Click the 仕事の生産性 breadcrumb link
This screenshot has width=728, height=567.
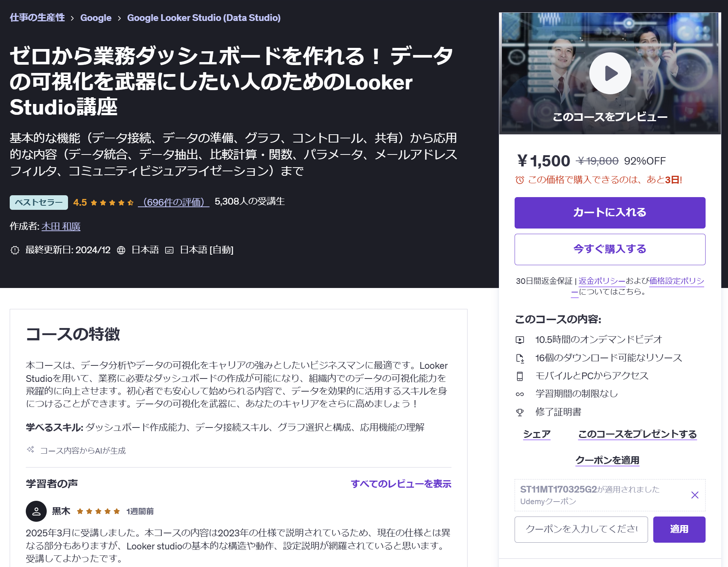click(x=37, y=18)
